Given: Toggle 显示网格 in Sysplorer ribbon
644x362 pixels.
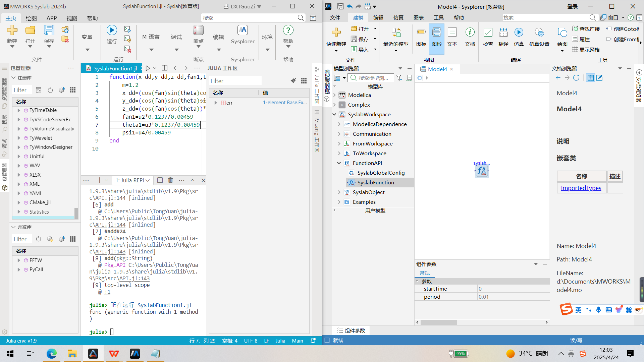Looking at the screenshot, I should pyautogui.click(x=586, y=50).
